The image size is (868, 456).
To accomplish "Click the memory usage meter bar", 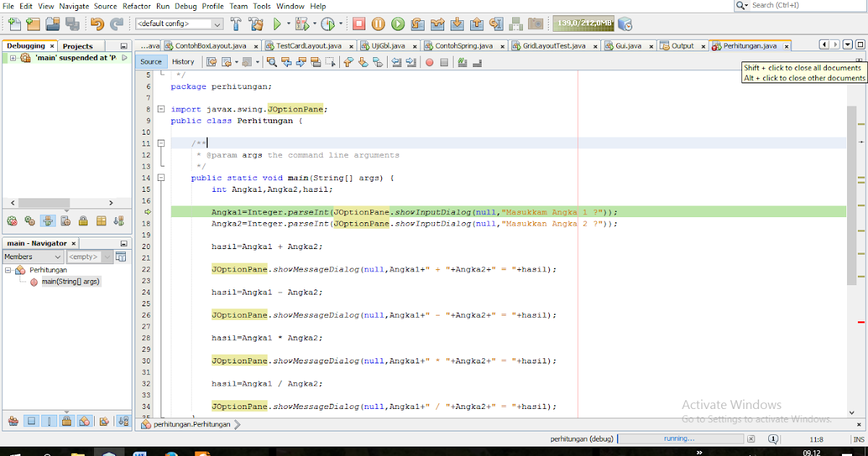I will pyautogui.click(x=584, y=24).
